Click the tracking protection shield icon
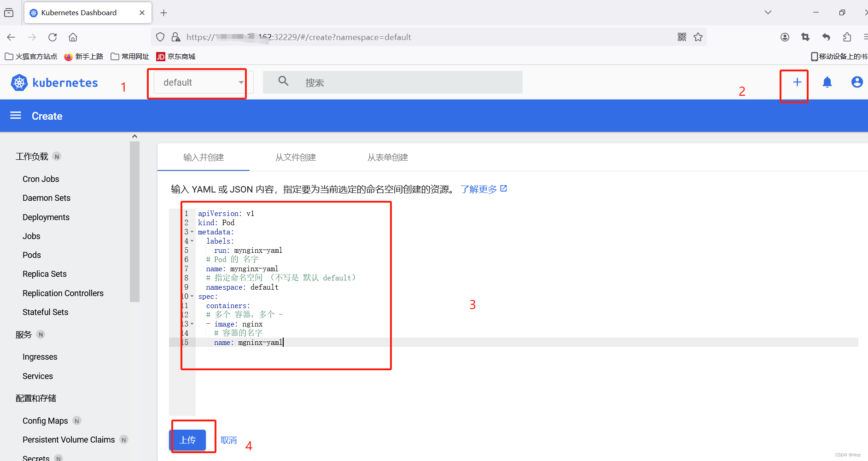The width and height of the screenshot is (868, 461). coord(160,37)
